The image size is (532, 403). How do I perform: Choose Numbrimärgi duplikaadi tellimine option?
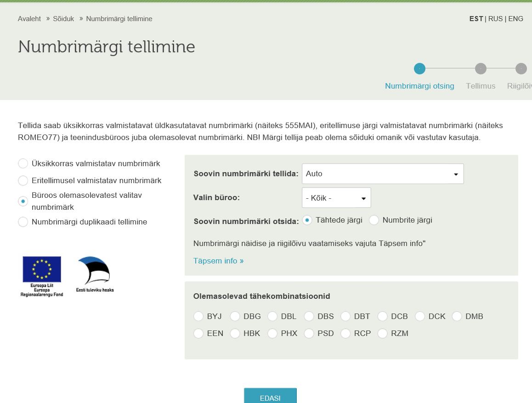point(23,222)
